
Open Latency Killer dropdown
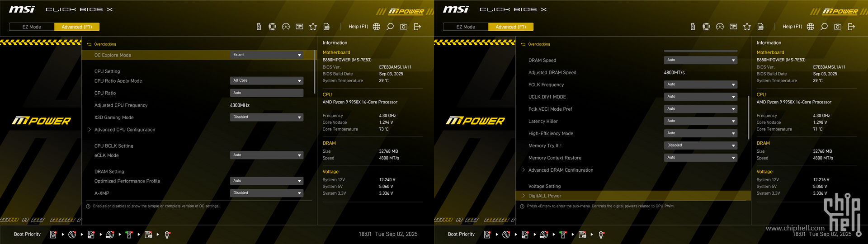click(x=701, y=121)
